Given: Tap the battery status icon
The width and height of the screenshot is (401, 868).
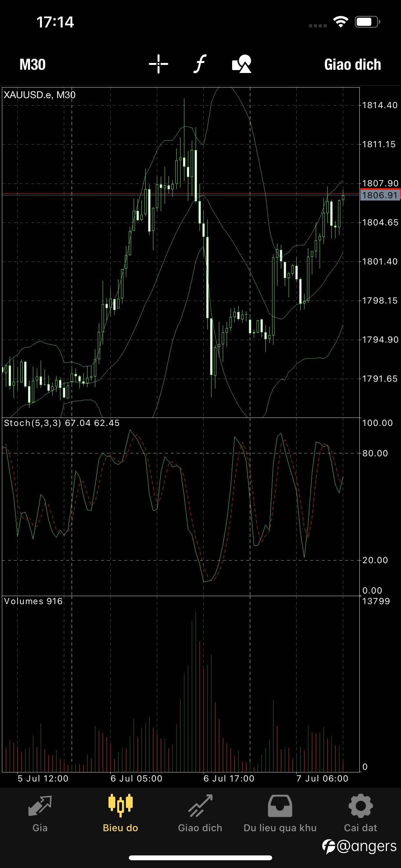Looking at the screenshot, I should coord(367,22).
